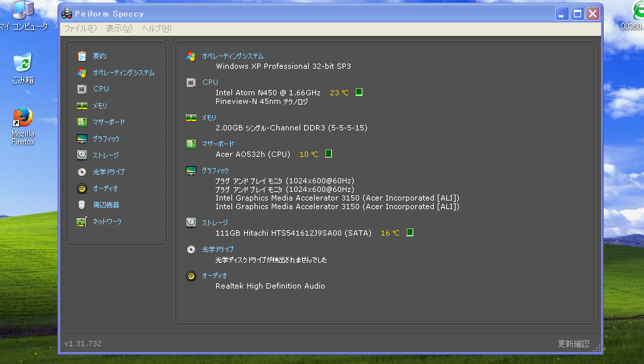Click the storage disk icon in summary panel
Screen dimensions: 644x364
[191, 222]
